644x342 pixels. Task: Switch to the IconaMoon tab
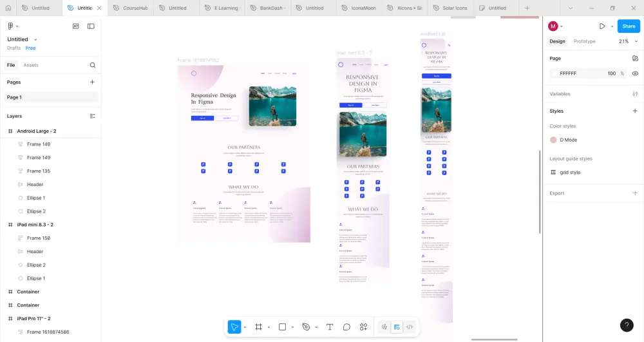[359, 8]
